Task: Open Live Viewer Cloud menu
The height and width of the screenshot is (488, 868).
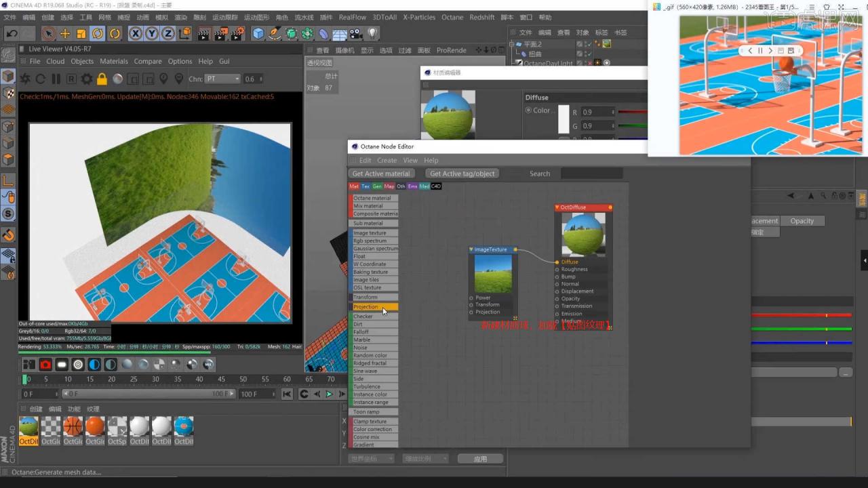Action: click(x=56, y=61)
